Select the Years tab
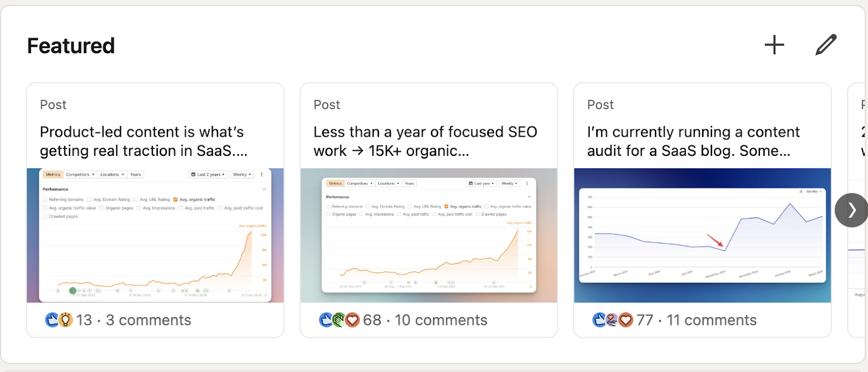868x372 pixels. [x=135, y=174]
